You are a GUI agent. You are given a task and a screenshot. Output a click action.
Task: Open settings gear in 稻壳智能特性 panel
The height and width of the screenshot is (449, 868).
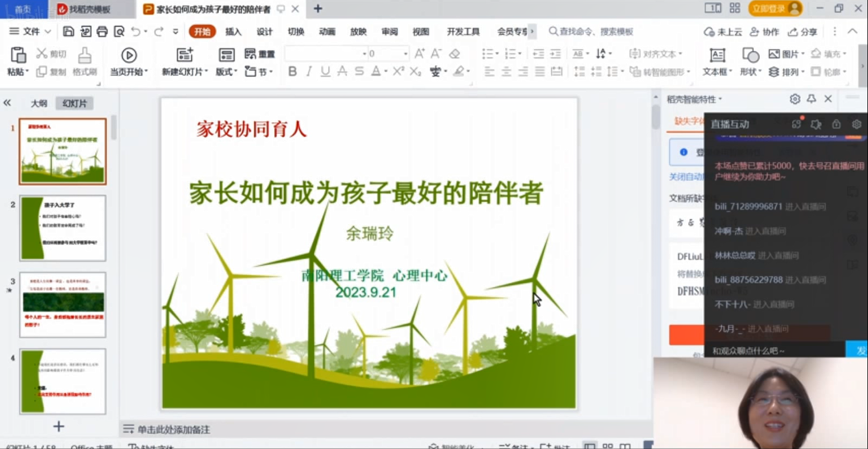coord(795,99)
